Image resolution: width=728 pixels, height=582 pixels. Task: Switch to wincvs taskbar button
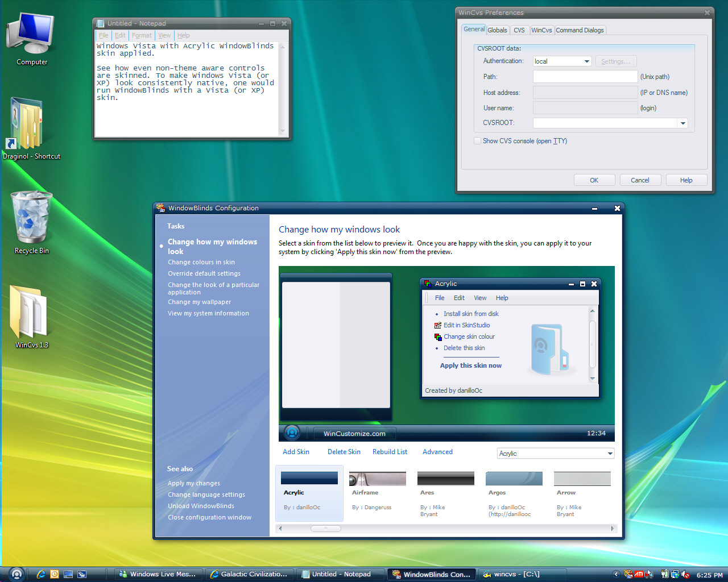[522, 574]
